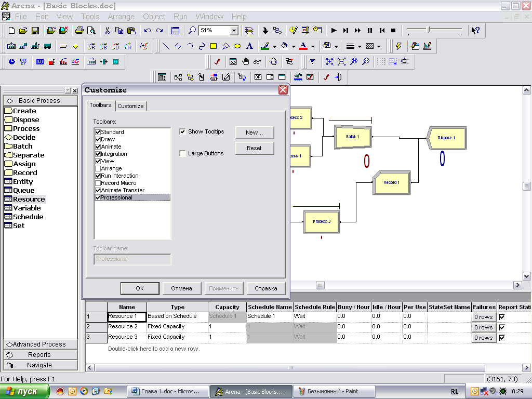
Task: Toggle the Show Tooltips checkbox
Action: 182,131
